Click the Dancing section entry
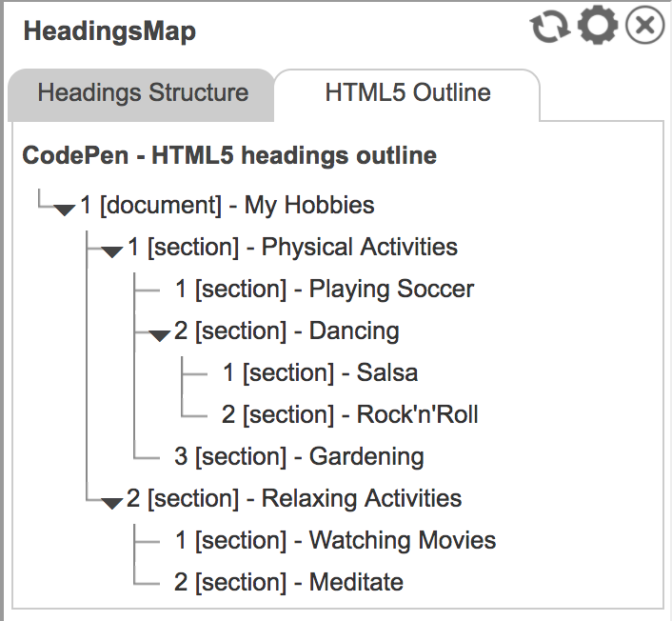 click(x=287, y=331)
